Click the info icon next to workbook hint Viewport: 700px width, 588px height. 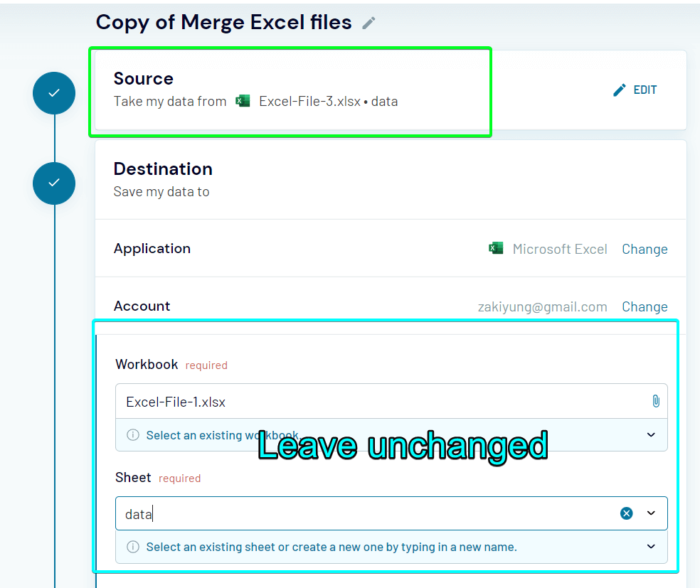click(133, 434)
